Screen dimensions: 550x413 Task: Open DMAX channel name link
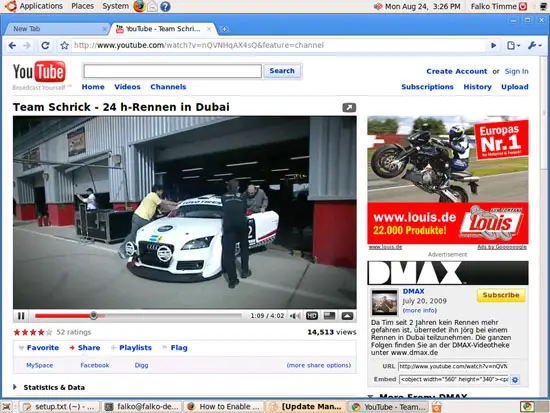[414, 291]
